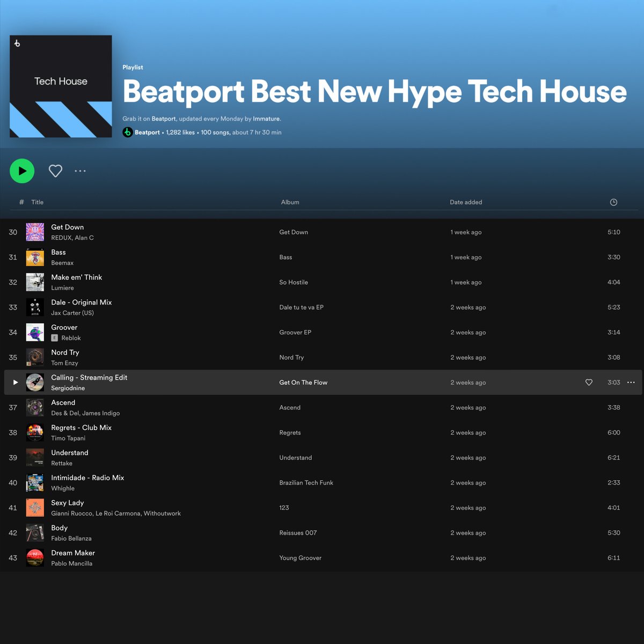This screenshot has height=644, width=644.
Task: Open the Get On The Flow album
Action: (x=303, y=383)
